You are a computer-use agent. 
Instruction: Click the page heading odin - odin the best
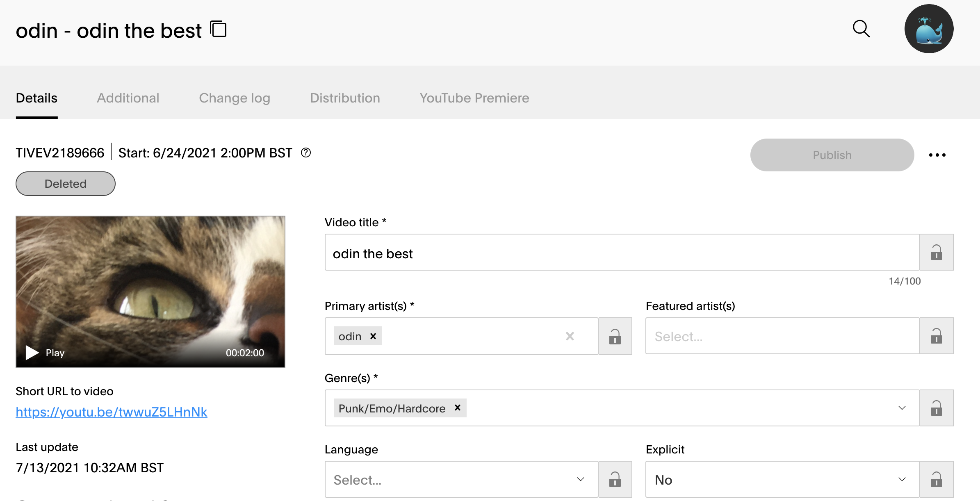[109, 31]
